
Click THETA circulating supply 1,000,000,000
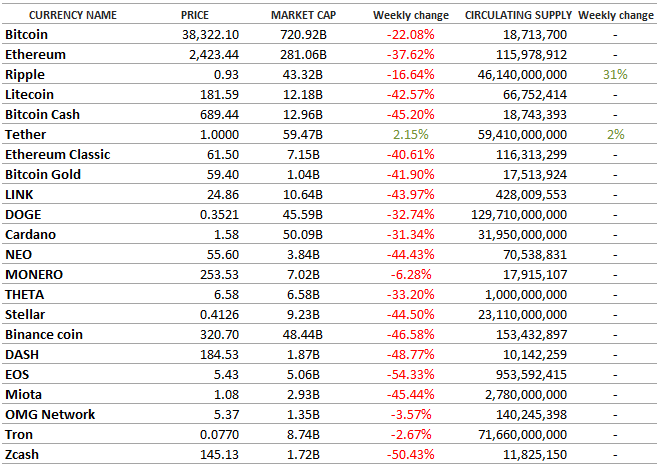point(526,295)
